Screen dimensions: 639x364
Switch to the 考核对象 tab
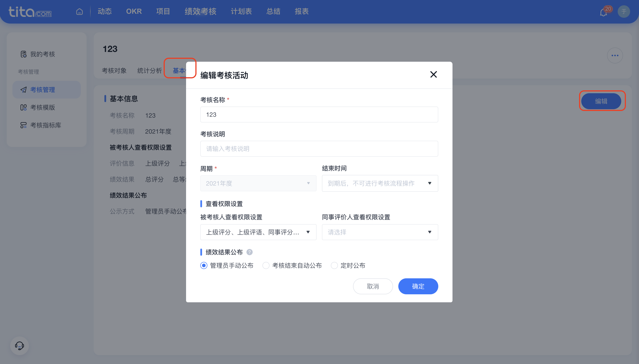pyautogui.click(x=114, y=71)
